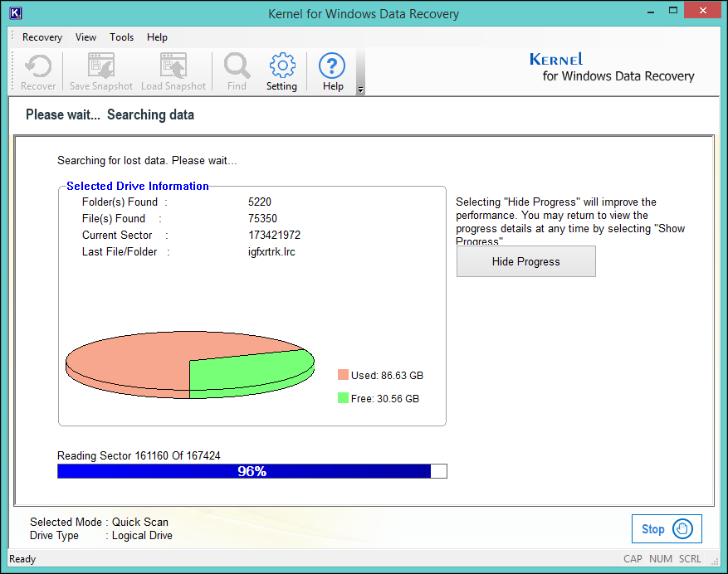Click the Drive Type Logical Drive label
The width and height of the screenshot is (728, 574).
(100, 536)
